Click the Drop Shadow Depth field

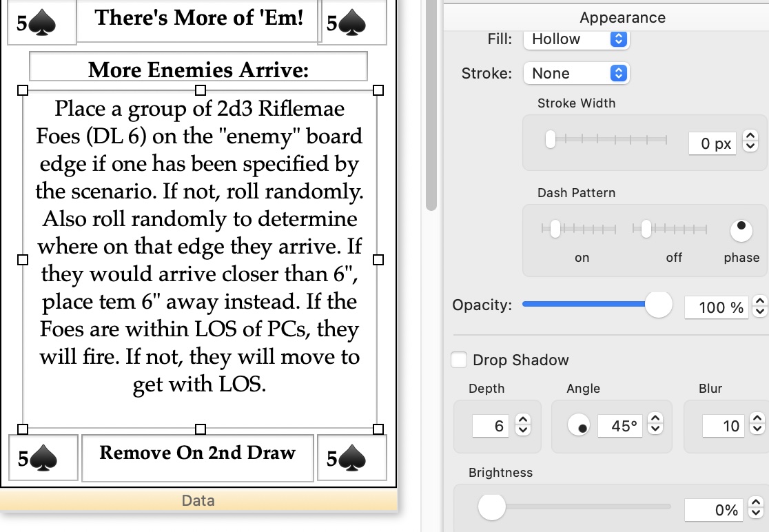[491, 426]
